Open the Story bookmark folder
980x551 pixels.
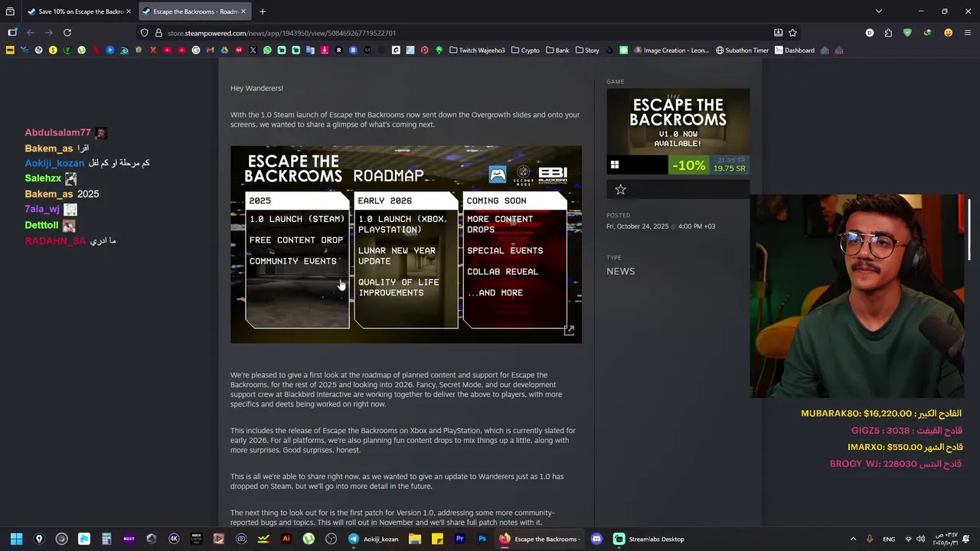pos(586,51)
